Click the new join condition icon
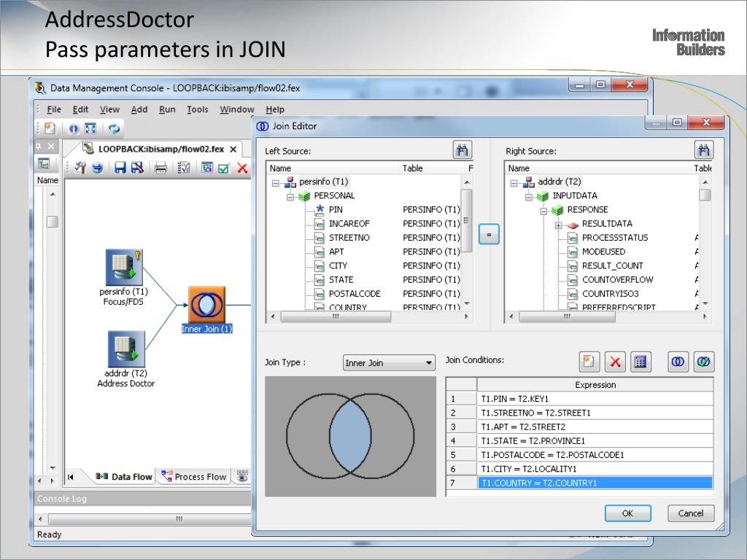Image resolution: width=747 pixels, height=560 pixels. tap(589, 362)
